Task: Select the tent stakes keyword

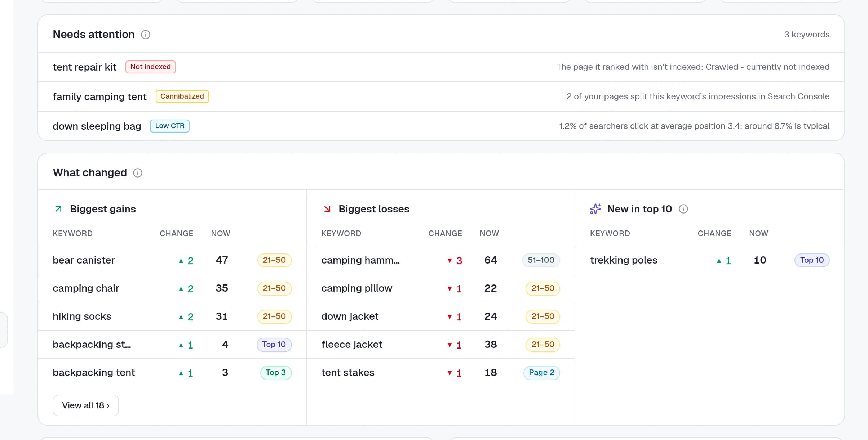Action: point(348,372)
